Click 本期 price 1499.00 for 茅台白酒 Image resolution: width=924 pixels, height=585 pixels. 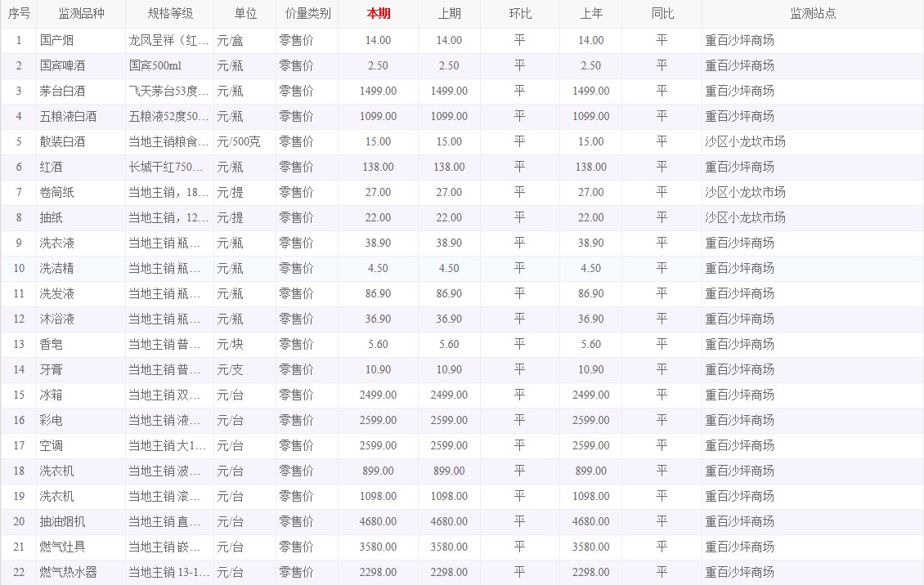point(379,92)
